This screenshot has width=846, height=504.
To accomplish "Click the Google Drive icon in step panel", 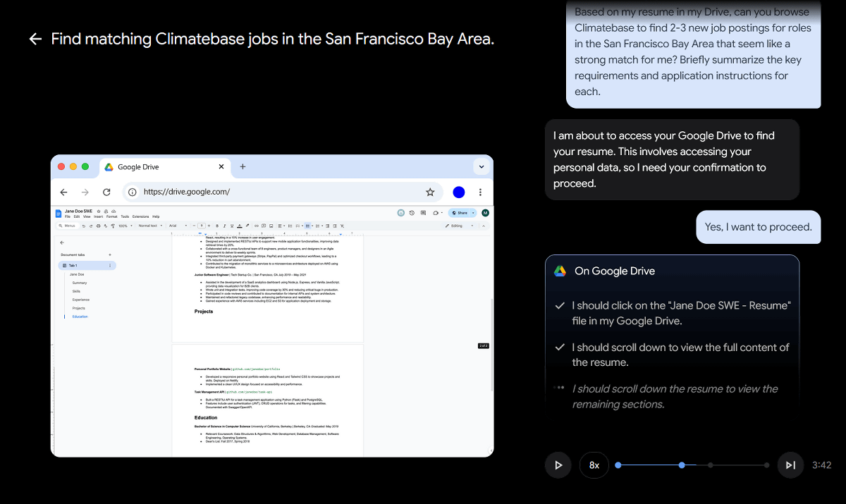I will coord(560,271).
